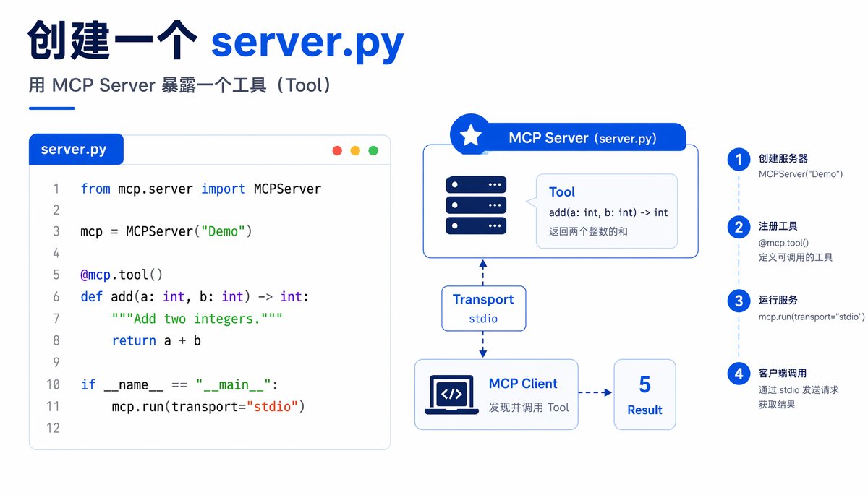Click the text '发现并调用 Tool'
The width and height of the screenshot is (868, 495).
coord(529,408)
